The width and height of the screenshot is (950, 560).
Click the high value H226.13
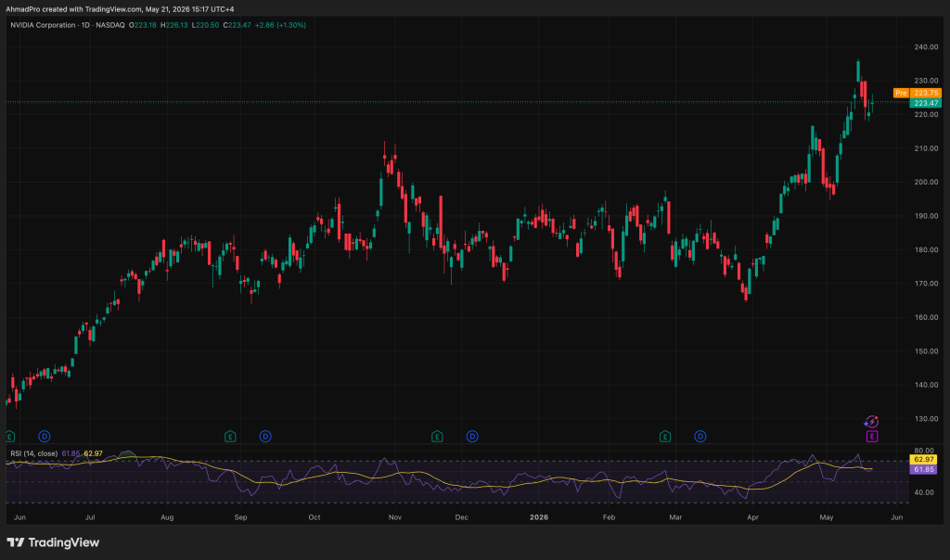pos(174,25)
